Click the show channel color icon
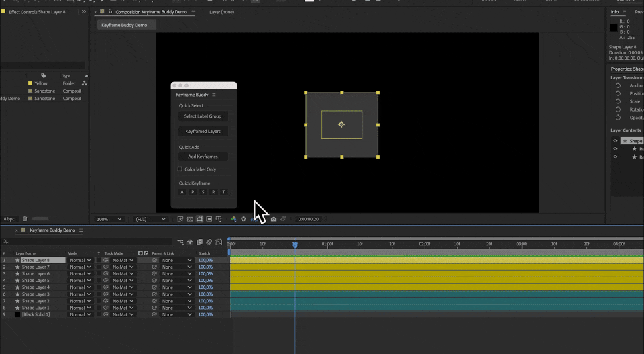 (x=233, y=219)
